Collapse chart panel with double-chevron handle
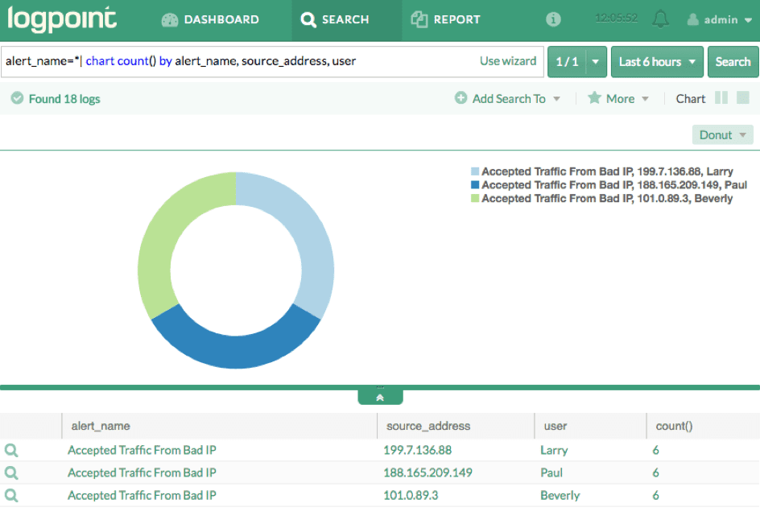The width and height of the screenshot is (760, 532). click(380, 397)
